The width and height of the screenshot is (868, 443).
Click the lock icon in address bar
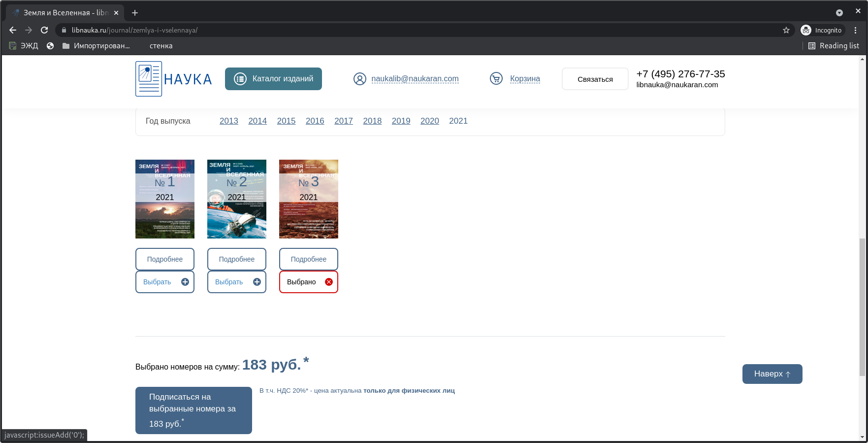point(64,30)
